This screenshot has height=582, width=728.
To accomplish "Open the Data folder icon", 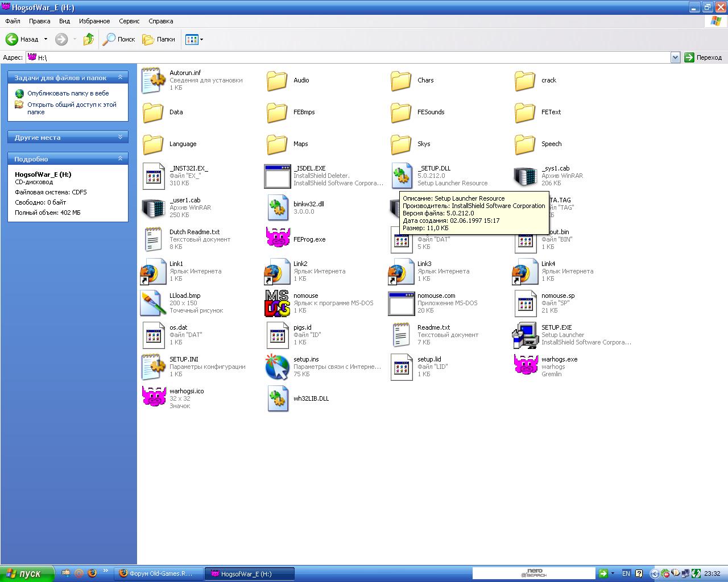I will (x=153, y=112).
